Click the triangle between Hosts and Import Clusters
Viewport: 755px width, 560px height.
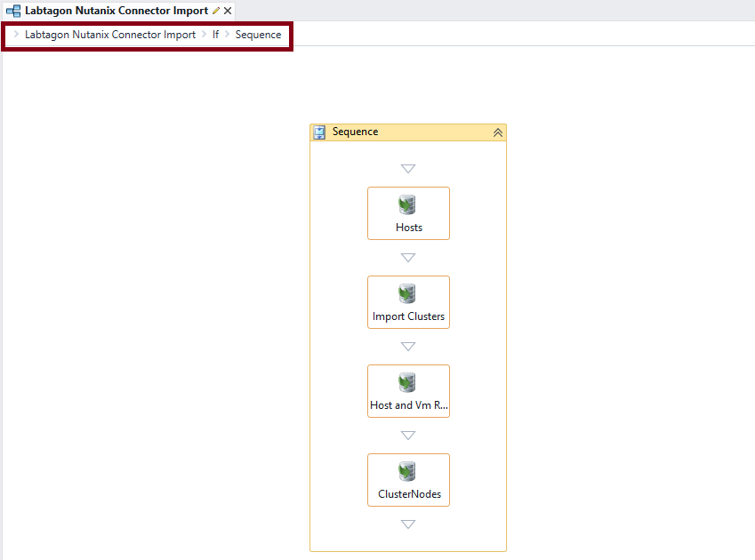coord(408,258)
